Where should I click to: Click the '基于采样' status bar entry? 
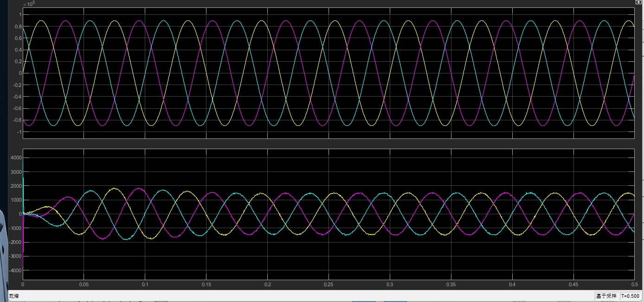coord(606,296)
